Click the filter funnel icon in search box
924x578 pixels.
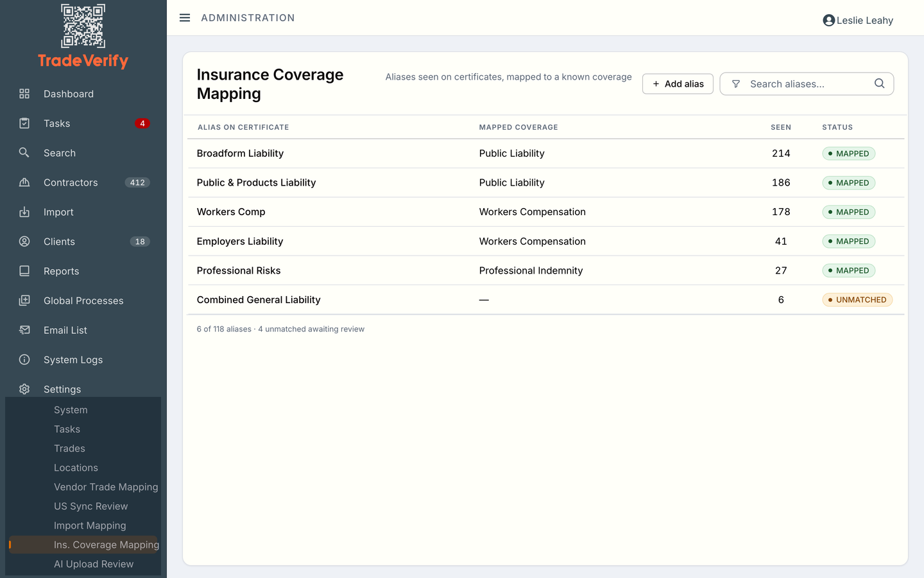[x=736, y=84]
